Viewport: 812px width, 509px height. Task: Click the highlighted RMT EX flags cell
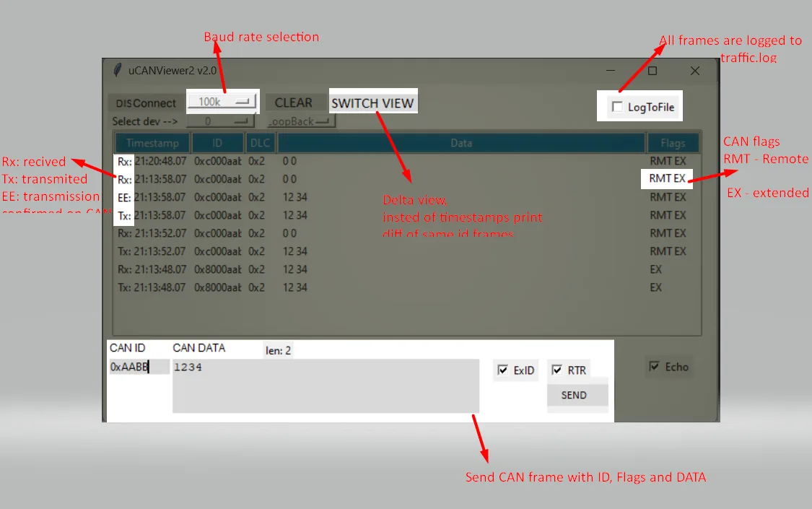[x=667, y=178]
